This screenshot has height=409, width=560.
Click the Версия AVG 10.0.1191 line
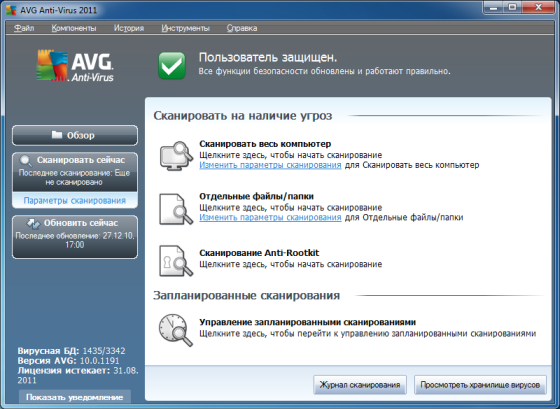tap(69, 360)
